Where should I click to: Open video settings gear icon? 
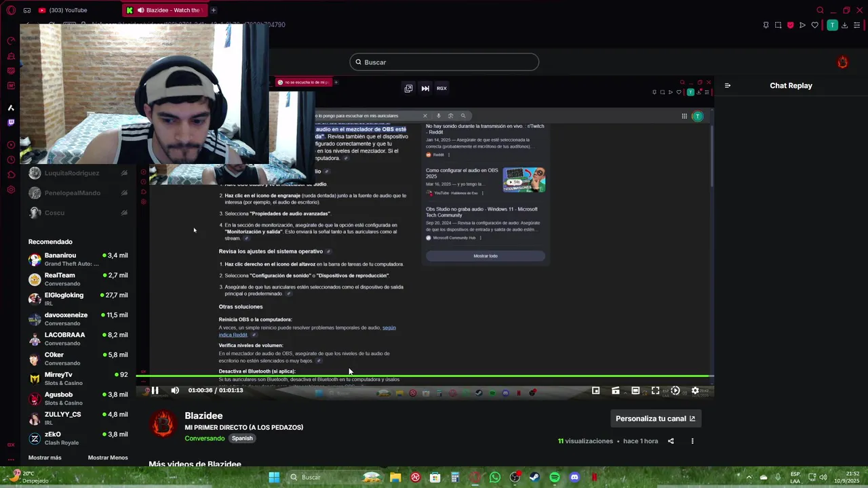tap(695, 390)
